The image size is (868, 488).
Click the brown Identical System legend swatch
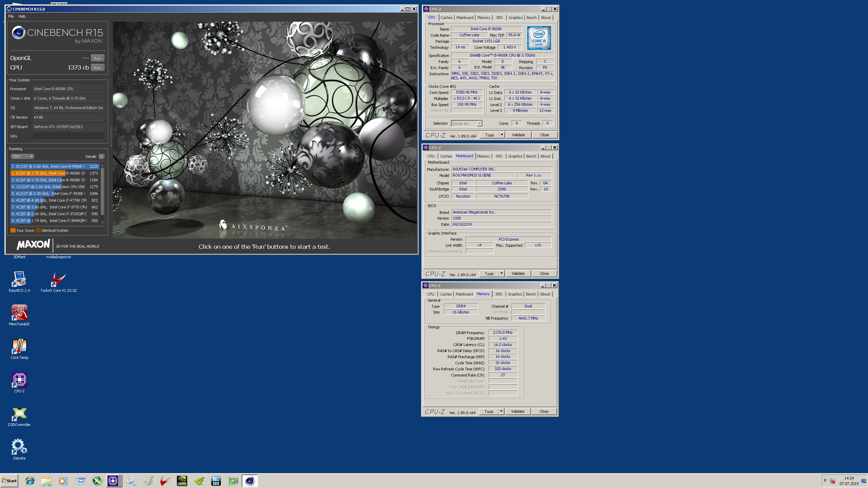pos(38,230)
